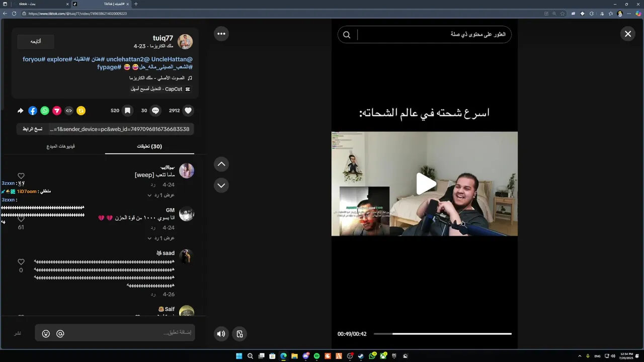The image size is (644, 362).
Task: Reply to saad's comment dated 4-26
Action: pyautogui.click(x=153, y=295)
